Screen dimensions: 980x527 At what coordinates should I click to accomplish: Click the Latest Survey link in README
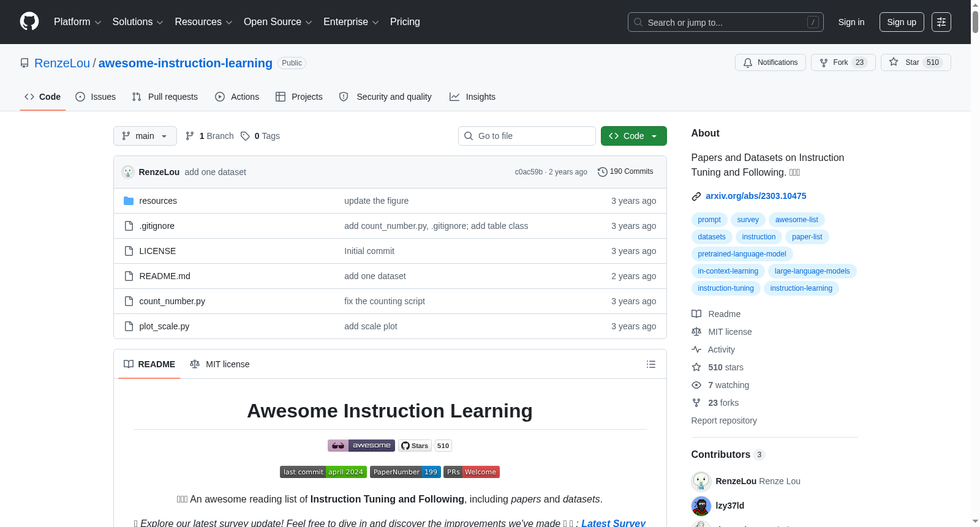(613, 523)
